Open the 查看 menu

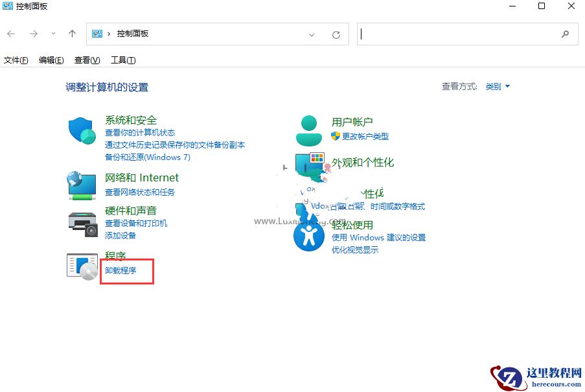click(86, 60)
